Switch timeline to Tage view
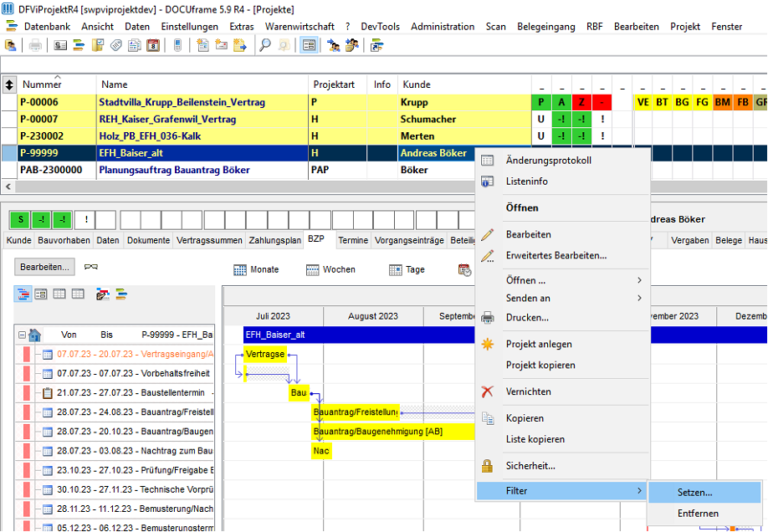Screen dimensions: 768x532 coord(407,270)
